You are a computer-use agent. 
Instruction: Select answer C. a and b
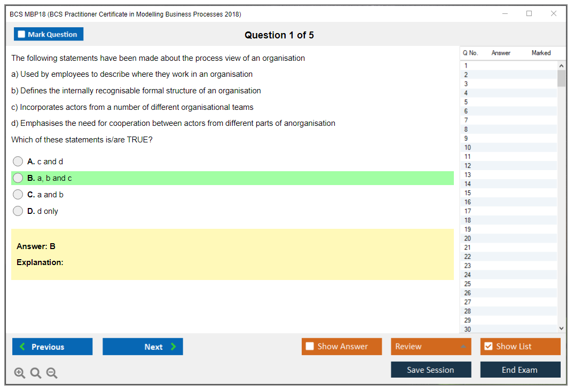coord(18,195)
